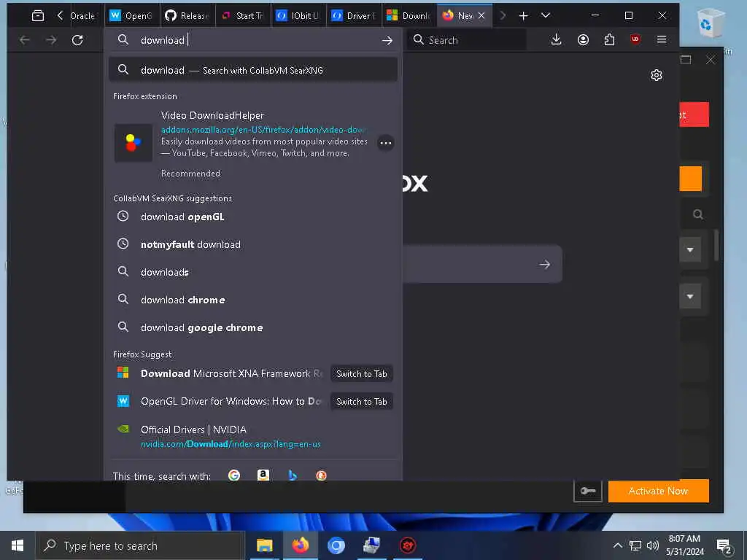Select the 'downloads' search suggestion
This screenshot has height=560, width=747.
tap(253, 272)
